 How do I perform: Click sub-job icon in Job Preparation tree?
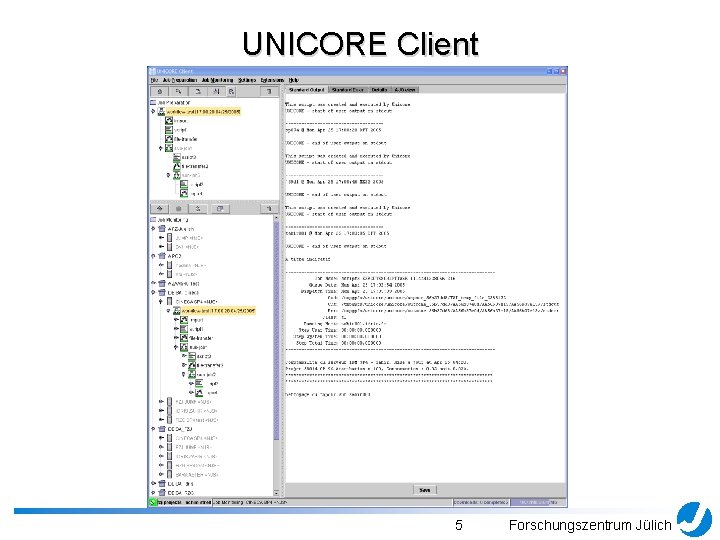tap(169, 148)
